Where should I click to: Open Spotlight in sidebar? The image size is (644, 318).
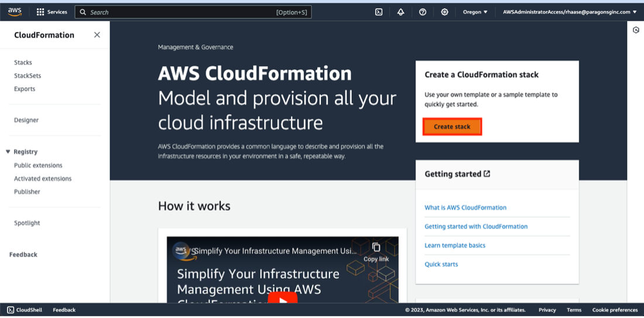27,223
